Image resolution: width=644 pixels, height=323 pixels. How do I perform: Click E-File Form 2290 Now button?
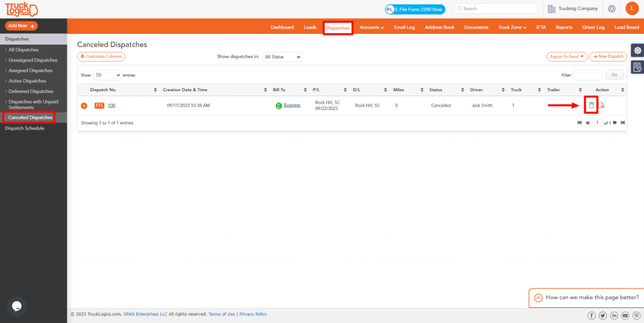point(415,9)
